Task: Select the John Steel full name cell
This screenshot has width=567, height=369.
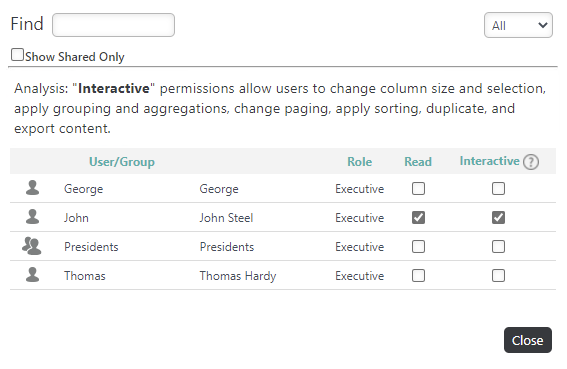Action: pyautogui.click(x=226, y=218)
